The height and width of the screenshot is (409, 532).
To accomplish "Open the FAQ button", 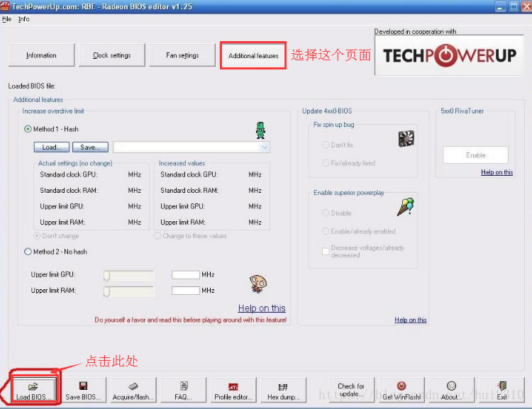I will point(184,390).
